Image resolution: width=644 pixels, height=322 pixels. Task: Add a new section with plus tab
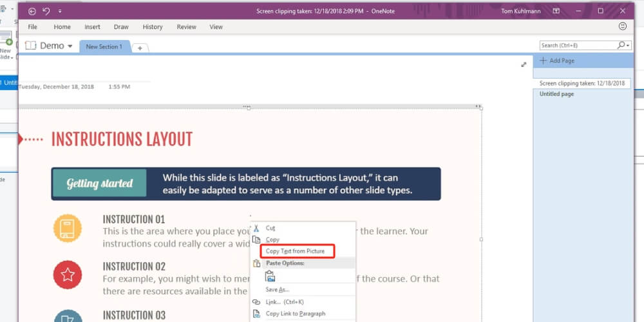coord(140,48)
